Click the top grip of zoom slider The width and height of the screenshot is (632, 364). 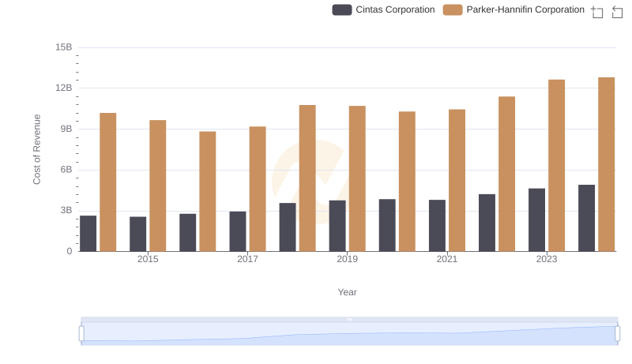[349, 319]
